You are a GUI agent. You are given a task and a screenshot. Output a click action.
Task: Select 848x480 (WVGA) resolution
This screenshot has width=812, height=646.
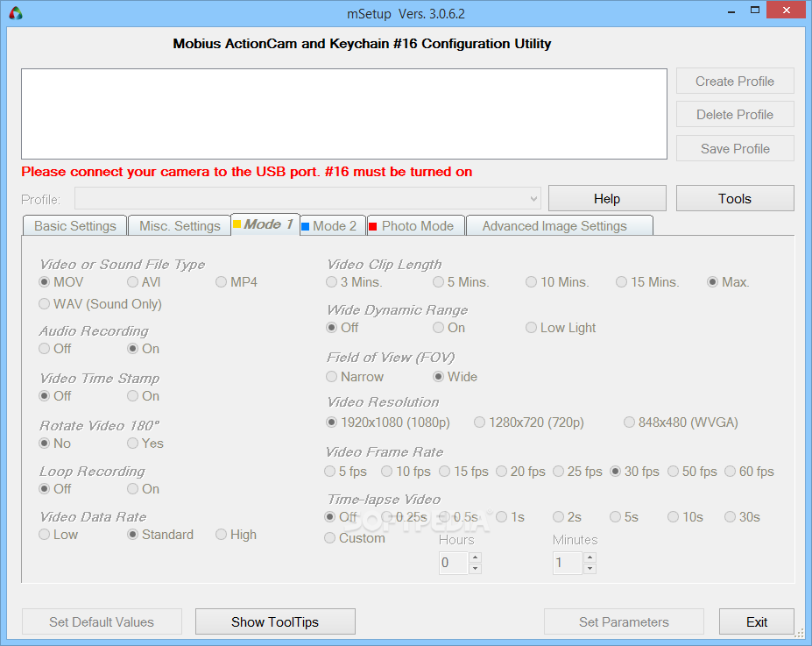point(681,422)
